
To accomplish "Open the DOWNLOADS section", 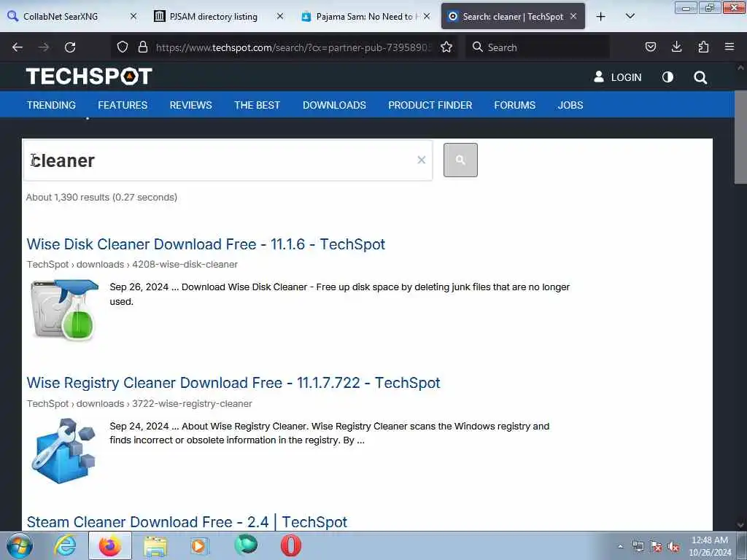I will click(x=334, y=105).
